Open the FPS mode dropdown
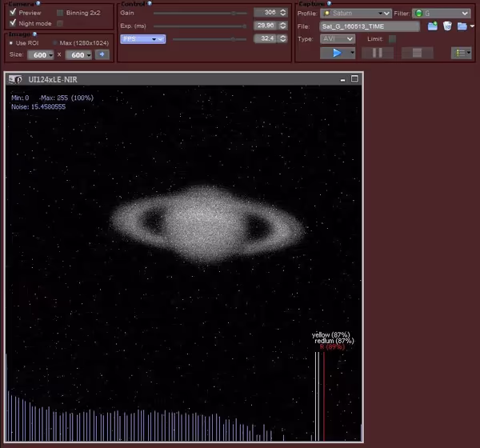Viewport: 480px width, 448px height. pyautogui.click(x=143, y=39)
